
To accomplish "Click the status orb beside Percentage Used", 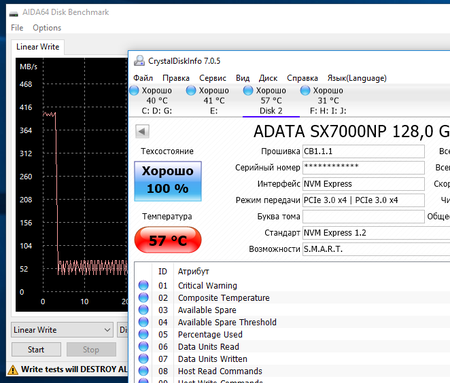I will point(143,334).
